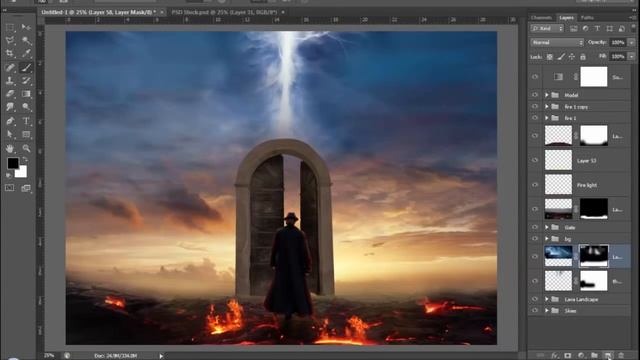The height and width of the screenshot is (360, 640).
Task: Hide the fire 1 copy group
Action: (x=535, y=107)
